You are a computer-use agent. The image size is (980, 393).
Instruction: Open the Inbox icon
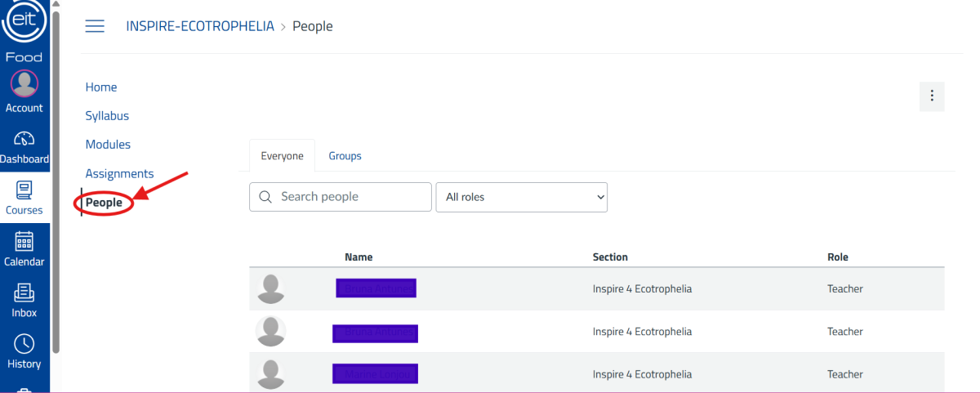(x=24, y=301)
